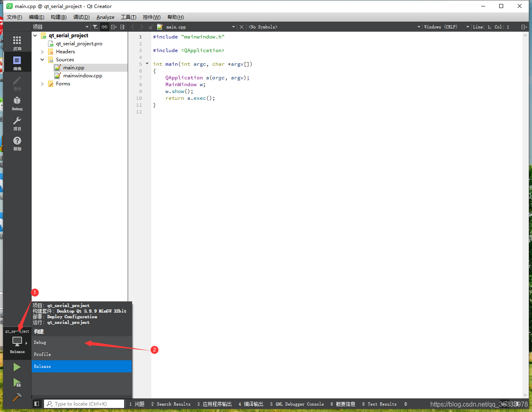The image size is (532, 412).
Task: Click the Type to locate field
Action: pos(84,404)
